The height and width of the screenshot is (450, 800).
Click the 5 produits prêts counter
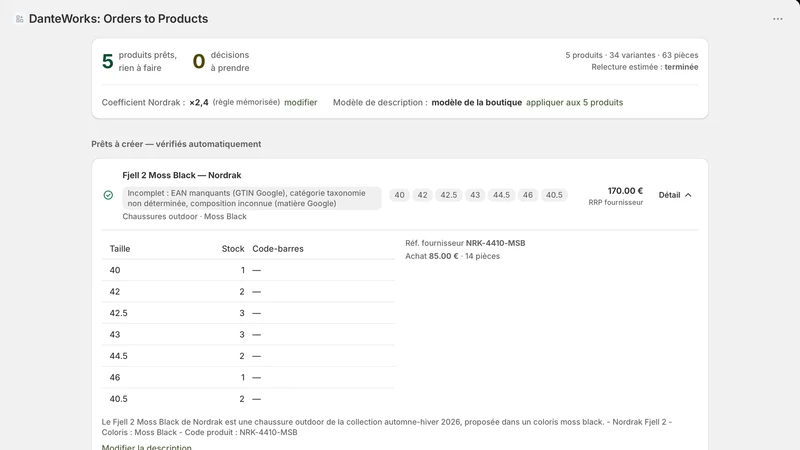coord(139,61)
